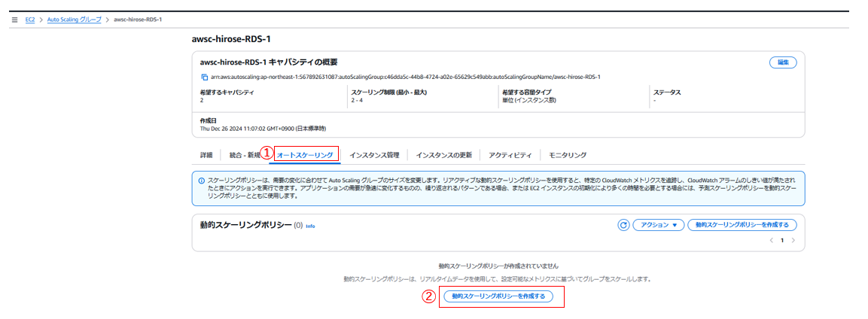This screenshot has height=319, width=868.
Task: Click the 動的スケーリングポリシーが作成されていません message
Action: click(x=498, y=266)
